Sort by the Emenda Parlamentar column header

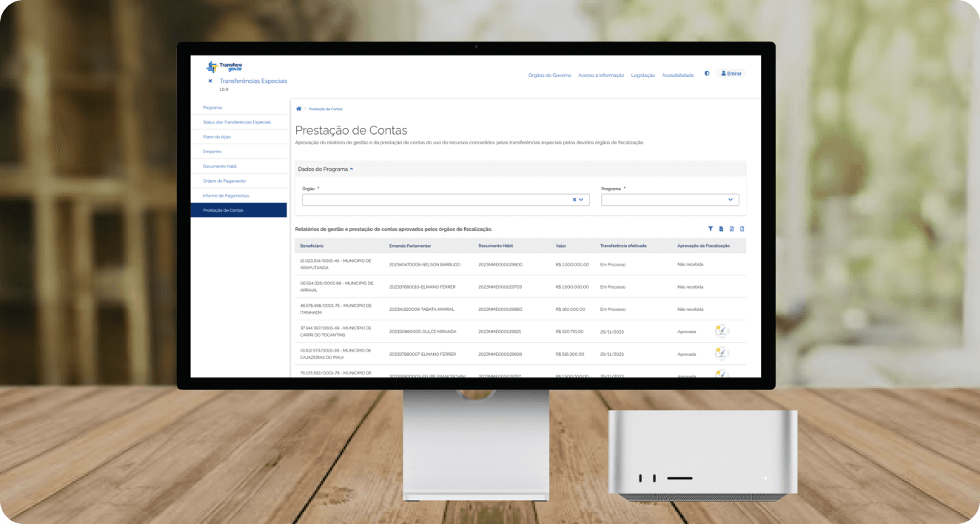(410, 246)
